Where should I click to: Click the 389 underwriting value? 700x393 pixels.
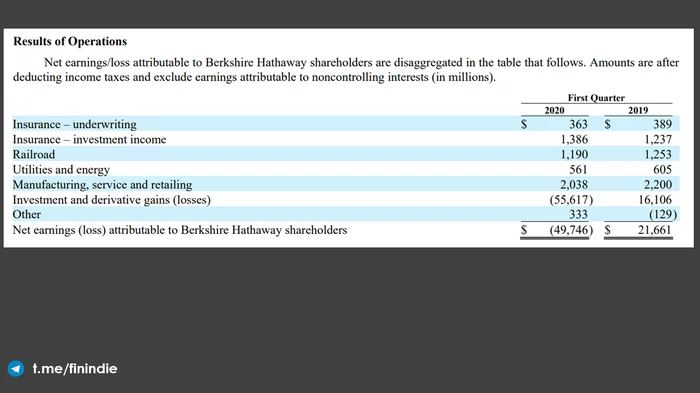coord(662,124)
